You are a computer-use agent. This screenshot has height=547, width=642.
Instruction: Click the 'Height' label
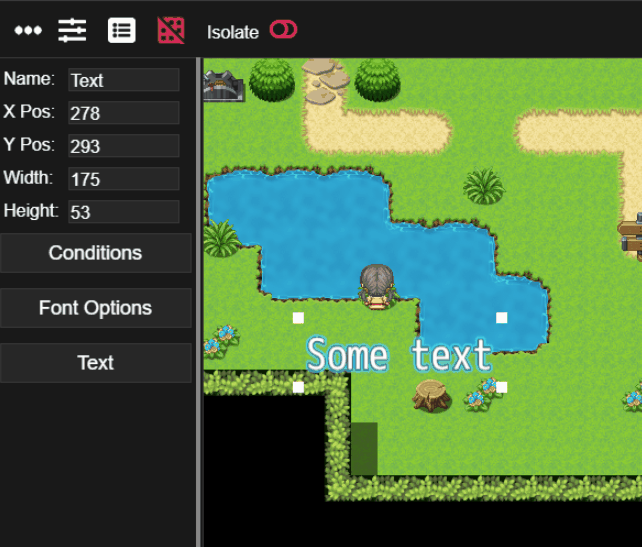(x=31, y=210)
